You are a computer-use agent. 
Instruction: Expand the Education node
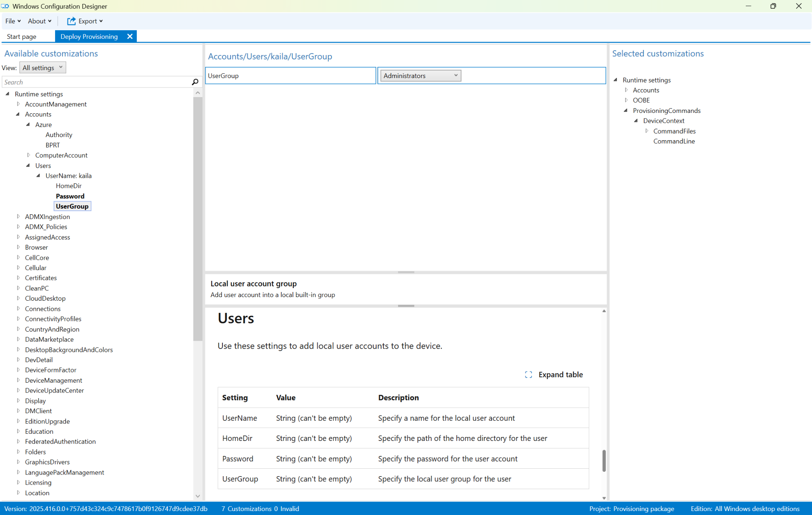pyautogui.click(x=18, y=431)
